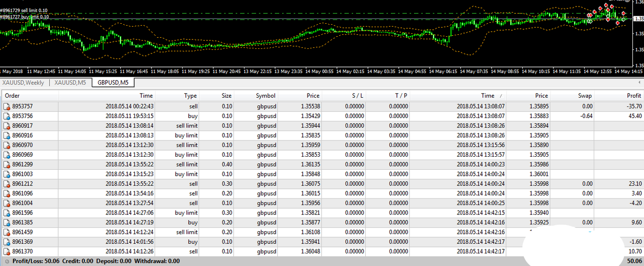Viewport: 644px width, 266px height.
Task: Select the sell limit icon for order 8960917
Action: pyautogui.click(x=7, y=126)
